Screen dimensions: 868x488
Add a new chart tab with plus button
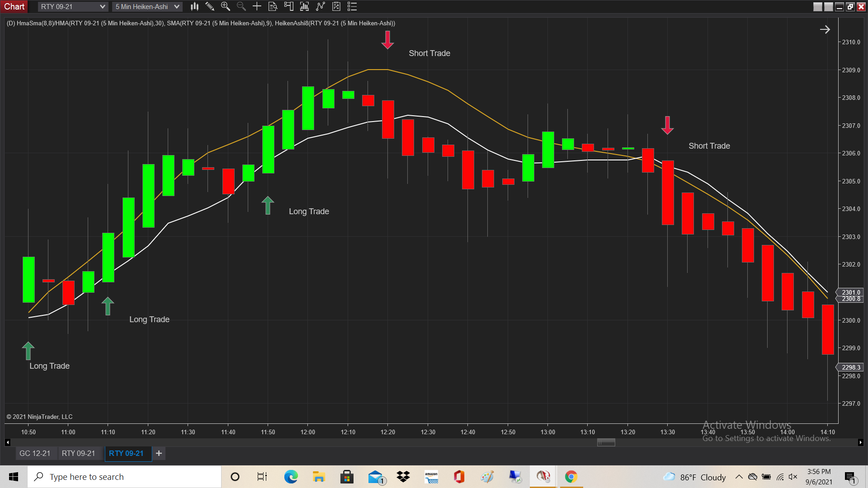(159, 453)
